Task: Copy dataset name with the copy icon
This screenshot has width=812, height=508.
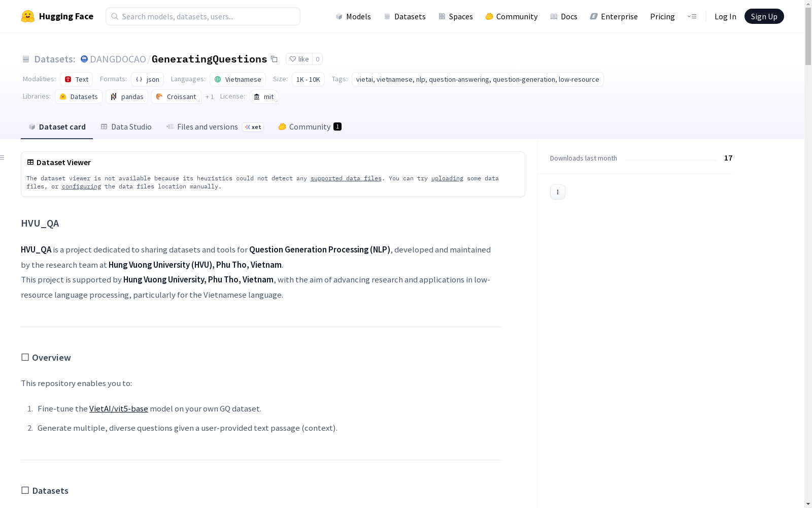Action: tap(274, 59)
